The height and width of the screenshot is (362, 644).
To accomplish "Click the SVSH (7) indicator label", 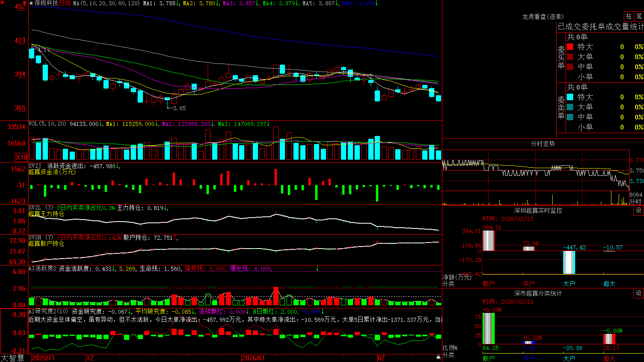I will click(41, 238).
